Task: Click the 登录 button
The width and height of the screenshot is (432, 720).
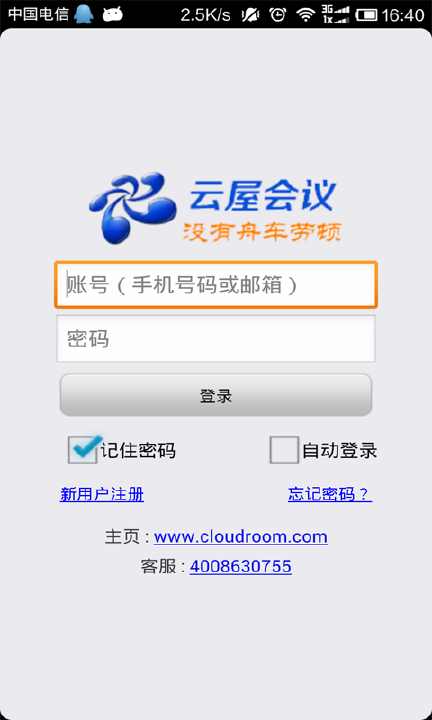Action: pyautogui.click(x=216, y=395)
